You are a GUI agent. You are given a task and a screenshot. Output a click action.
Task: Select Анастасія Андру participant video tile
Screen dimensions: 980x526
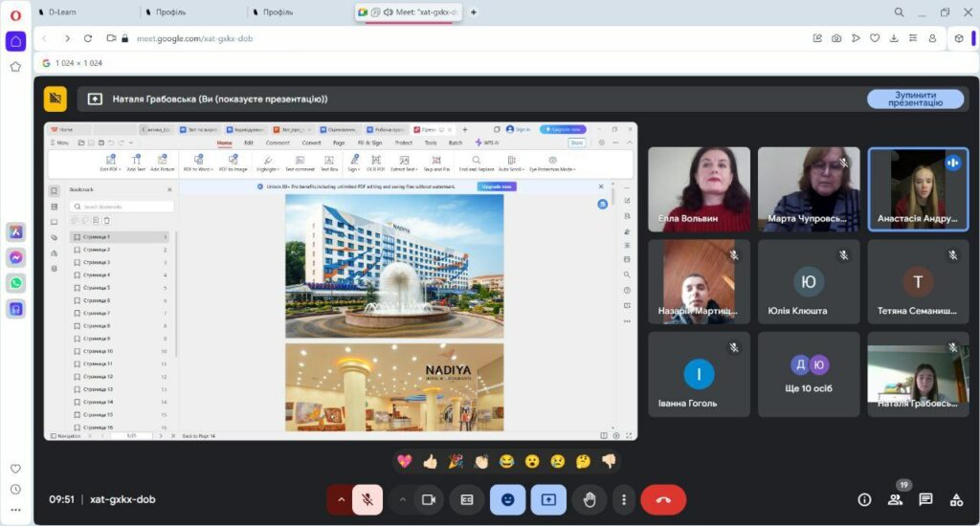point(918,188)
